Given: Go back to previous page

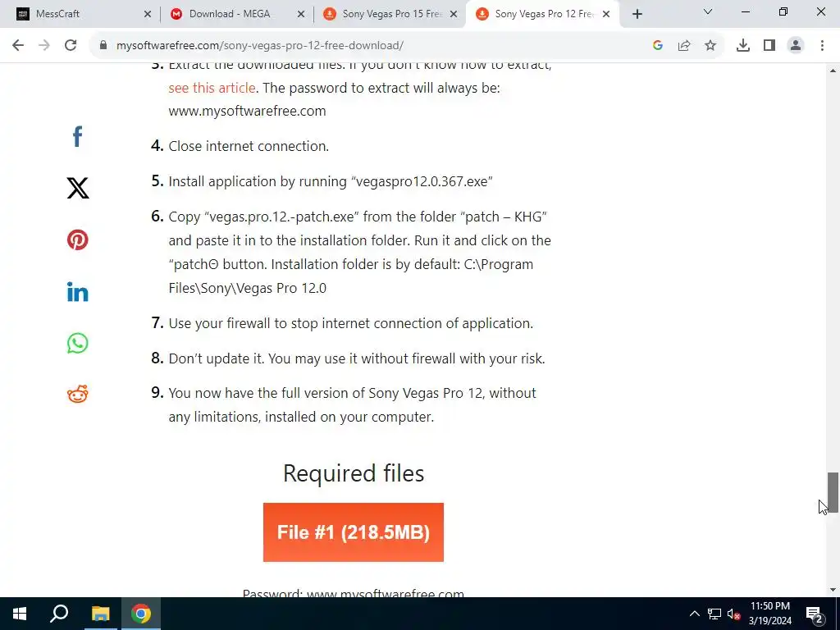Looking at the screenshot, I should coord(18,46).
